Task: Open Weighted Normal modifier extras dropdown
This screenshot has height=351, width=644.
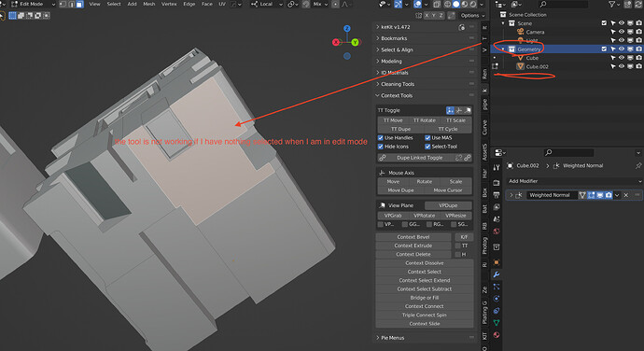Action: point(617,195)
